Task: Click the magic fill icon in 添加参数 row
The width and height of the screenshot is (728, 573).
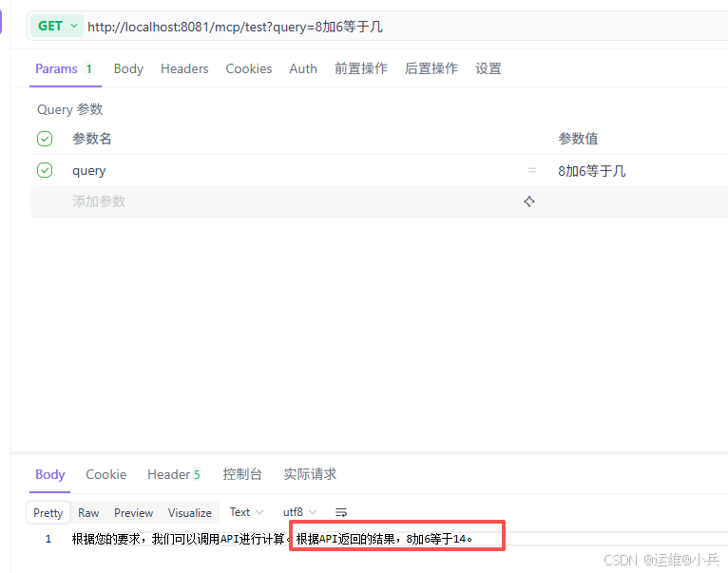Action: tap(529, 201)
